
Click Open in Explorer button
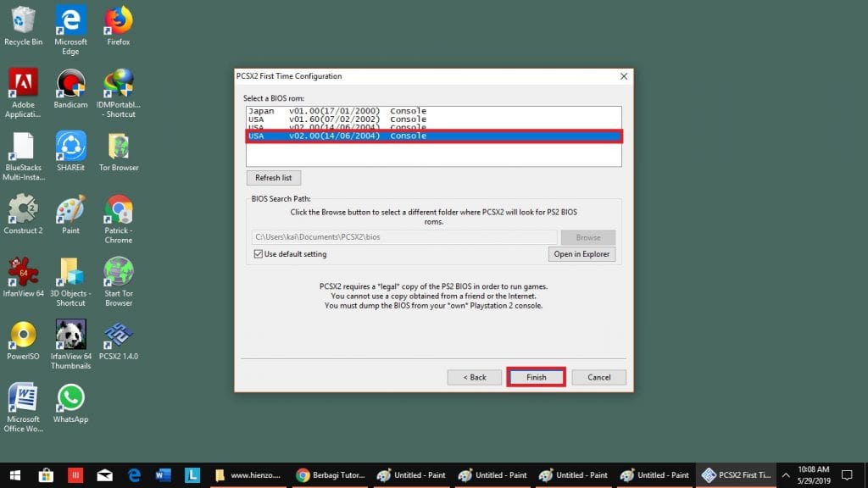pos(581,254)
